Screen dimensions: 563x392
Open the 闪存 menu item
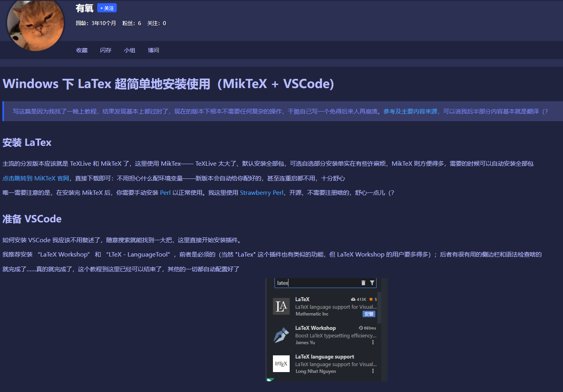click(105, 50)
